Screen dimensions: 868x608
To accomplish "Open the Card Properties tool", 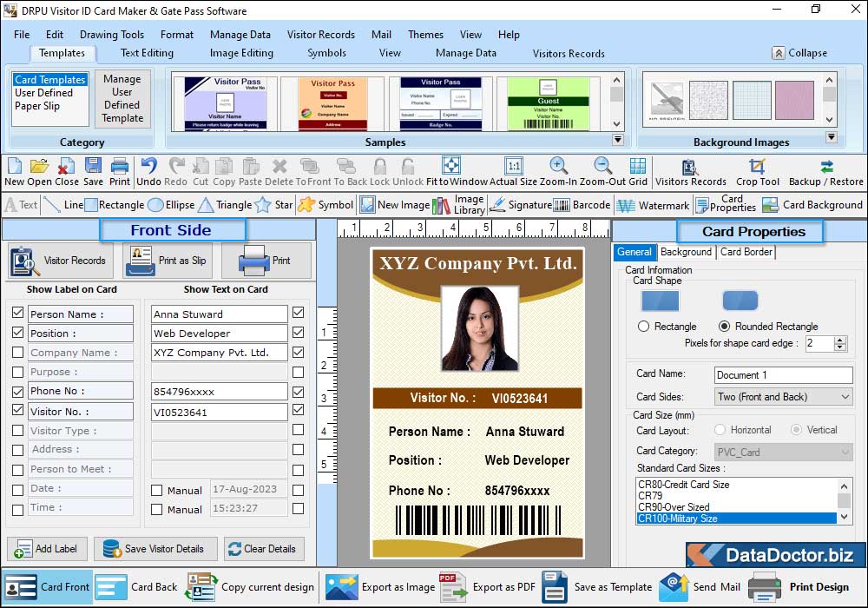I will pyautogui.click(x=726, y=204).
